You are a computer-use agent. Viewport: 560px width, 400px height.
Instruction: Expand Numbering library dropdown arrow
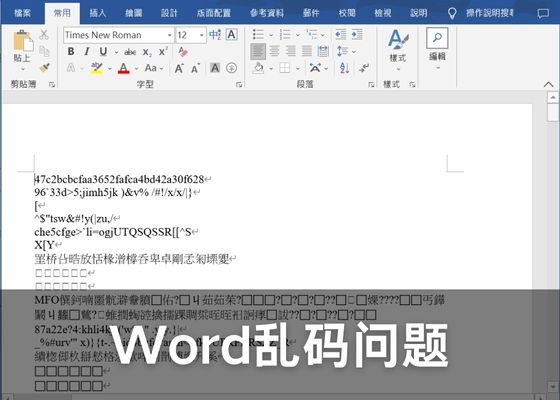click(x=298, y=35)
